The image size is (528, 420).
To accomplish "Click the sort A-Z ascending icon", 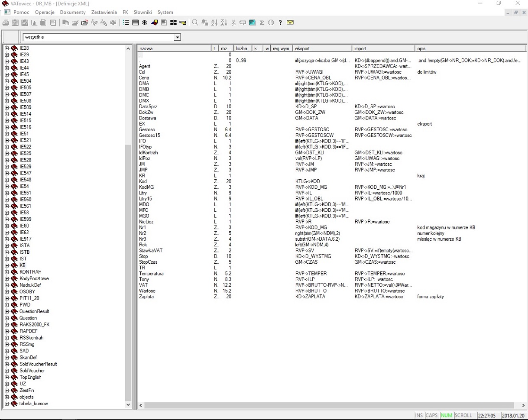I will 214,23.
